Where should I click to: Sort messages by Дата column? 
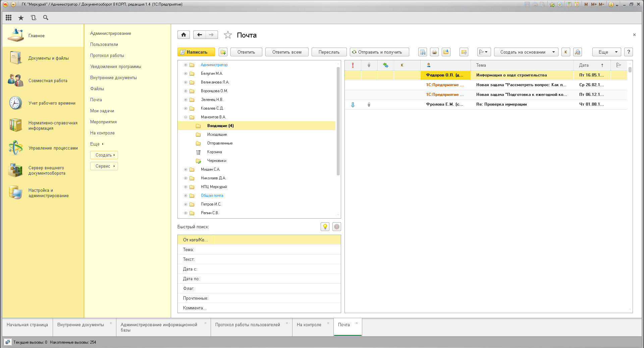coord(592,65)
